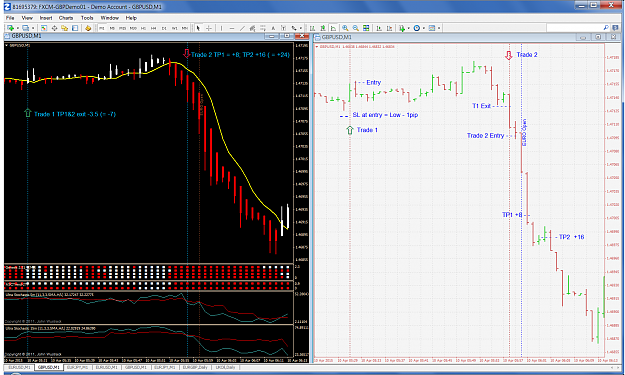The image size is (625, 375).
Task: Open the Data Window crosshair-target icon
Action: coord(54,28)
